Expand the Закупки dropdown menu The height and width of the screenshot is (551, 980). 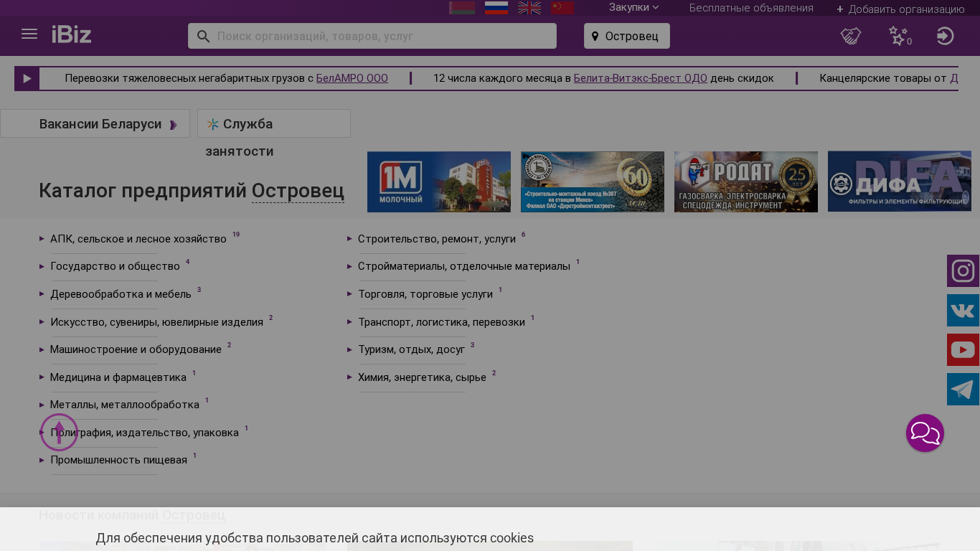[x=633, y=8]
